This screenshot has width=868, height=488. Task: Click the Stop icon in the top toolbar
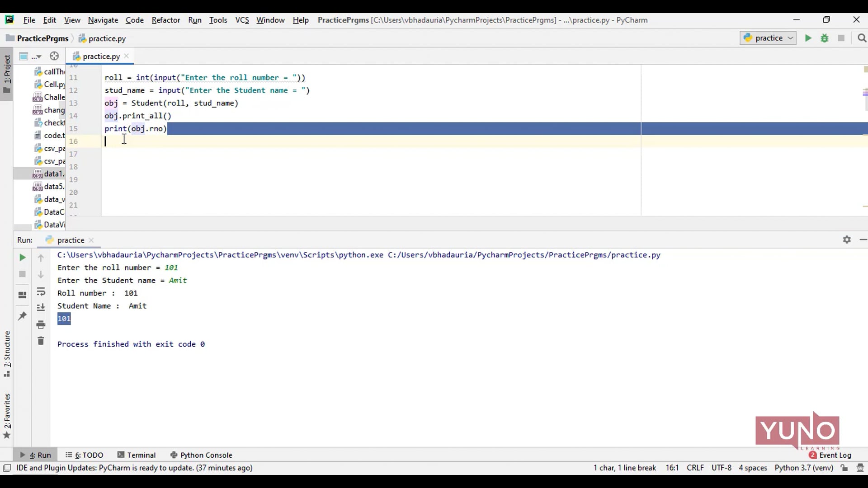click(x=841, y=38)
